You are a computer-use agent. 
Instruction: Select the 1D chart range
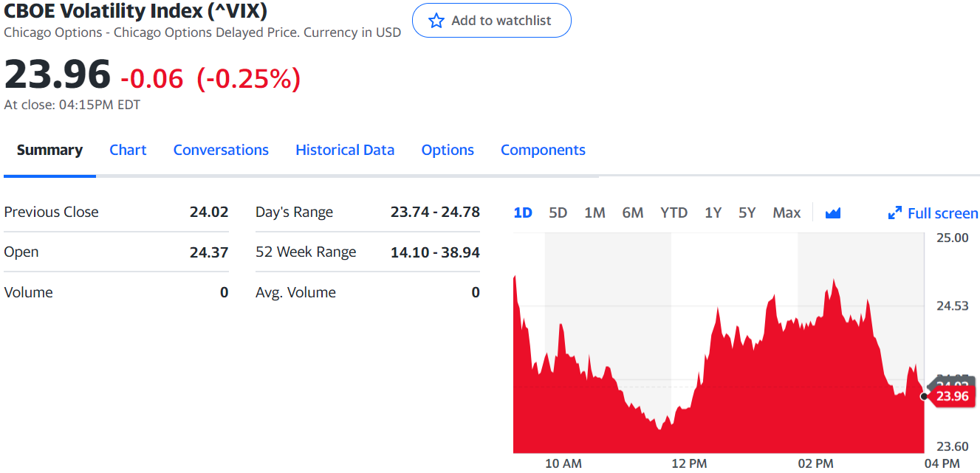[x=523, y=213]
